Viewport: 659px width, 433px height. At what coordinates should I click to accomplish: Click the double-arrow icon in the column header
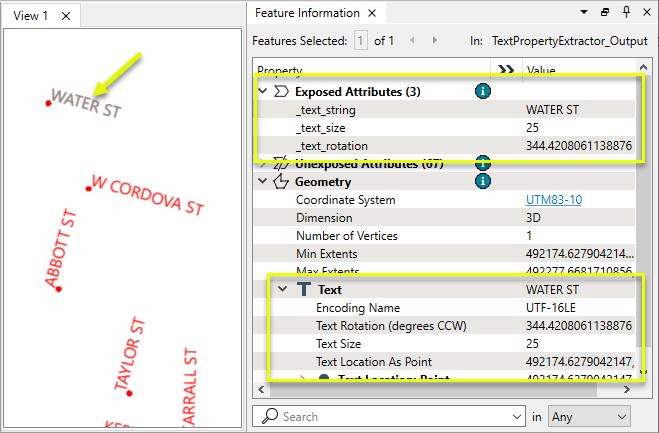(x=505, y=71)
